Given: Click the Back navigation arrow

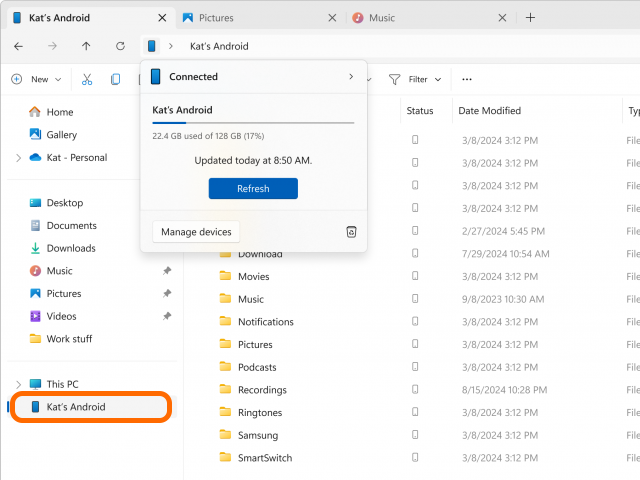Looking at the screenshot, I should coord(18,46).
